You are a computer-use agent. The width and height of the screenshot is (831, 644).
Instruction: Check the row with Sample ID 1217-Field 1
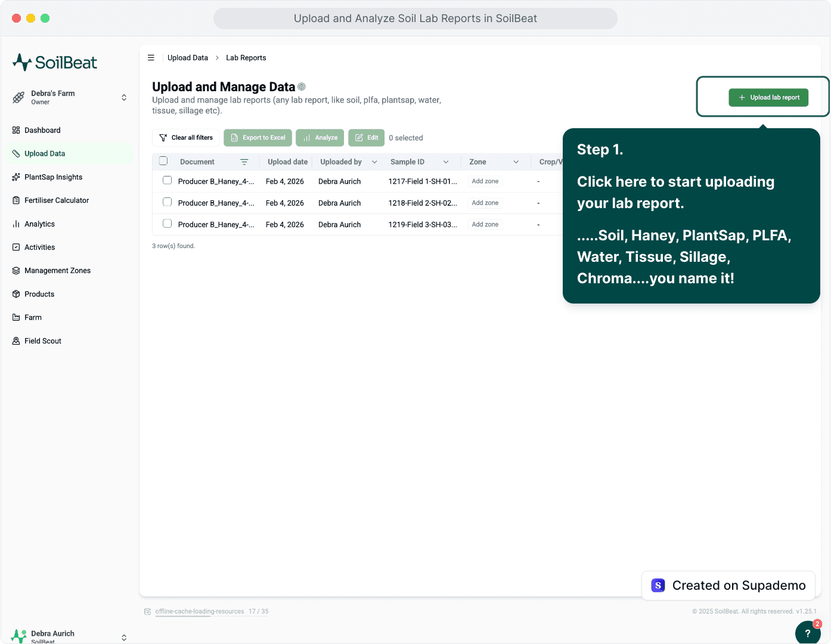(168, 181)
